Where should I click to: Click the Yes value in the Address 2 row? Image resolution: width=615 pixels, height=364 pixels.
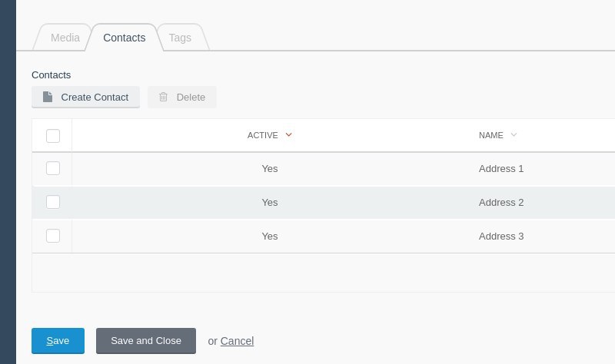tap(270, 203)
